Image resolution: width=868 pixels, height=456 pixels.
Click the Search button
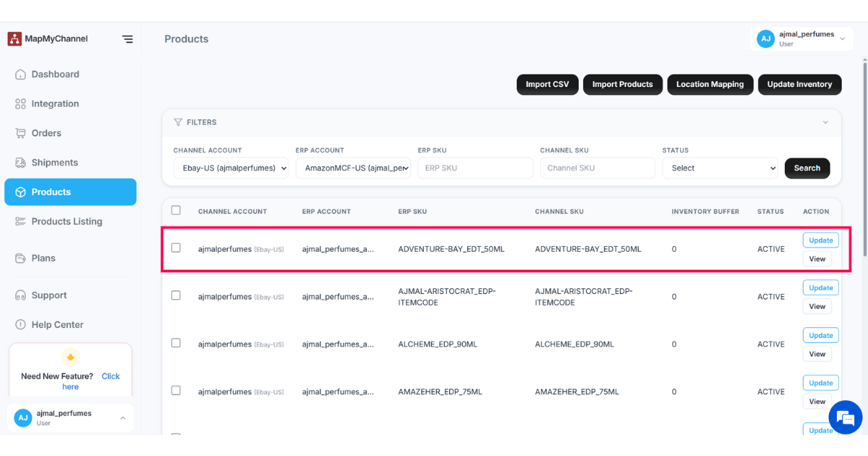[x=807, y=168]
